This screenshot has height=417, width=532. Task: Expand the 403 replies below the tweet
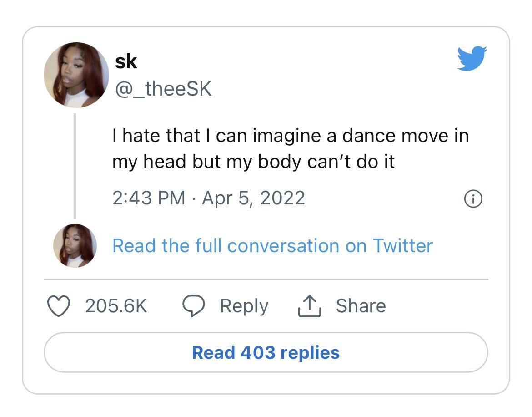266,353
